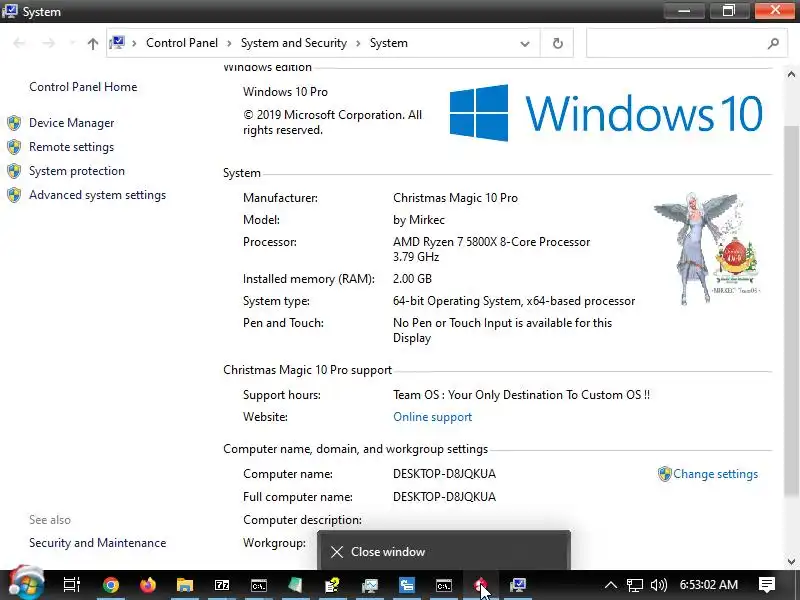Open Security and Maintenance link
The width and height of the screenshot is (800, 600).
pyautogui.click(x=97, y=543)
